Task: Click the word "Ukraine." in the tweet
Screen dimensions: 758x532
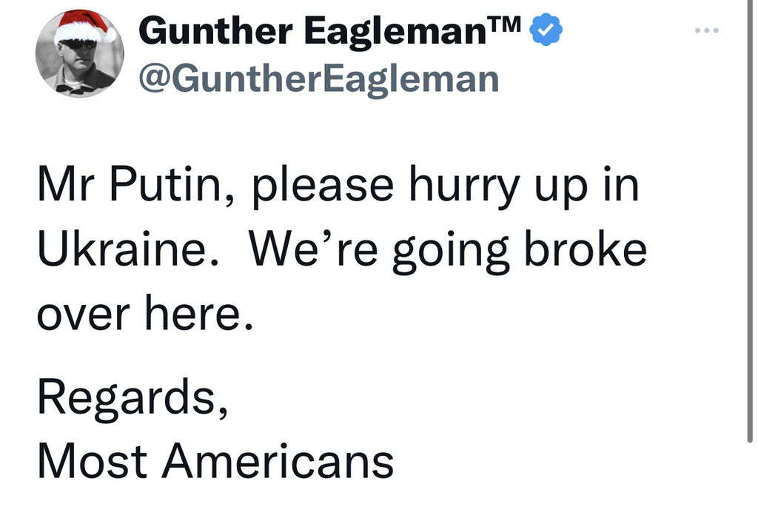Action: pyautogui.click(x=128, y=250)
